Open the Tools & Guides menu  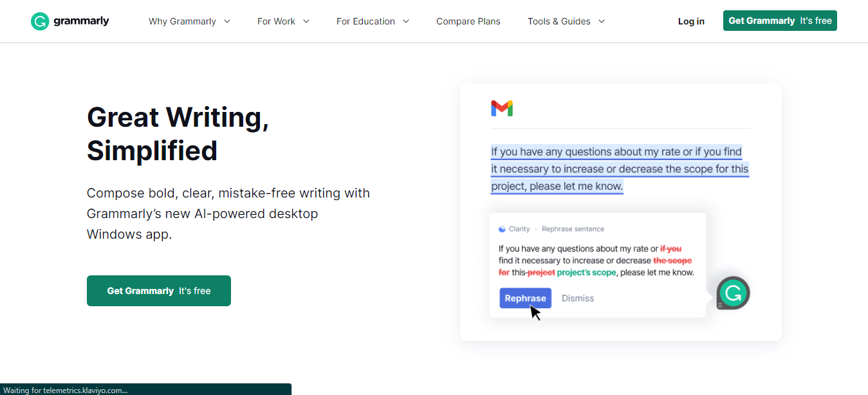click(559, 21)
